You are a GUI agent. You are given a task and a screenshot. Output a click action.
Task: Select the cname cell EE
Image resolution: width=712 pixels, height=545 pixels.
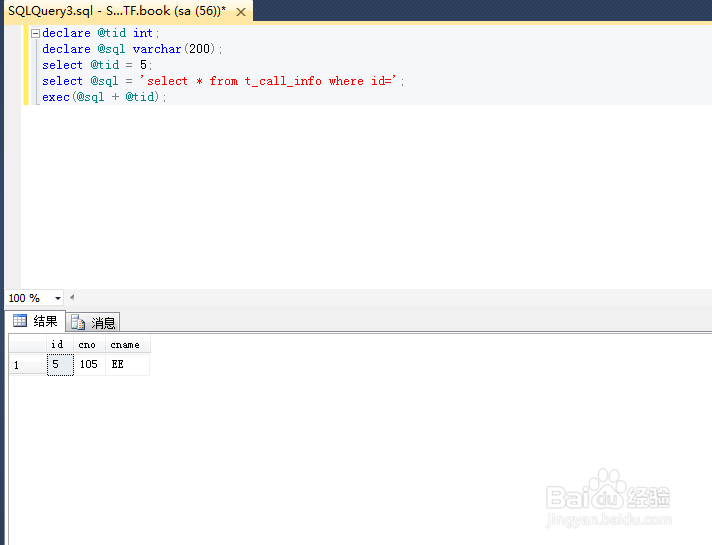point(128,365)
